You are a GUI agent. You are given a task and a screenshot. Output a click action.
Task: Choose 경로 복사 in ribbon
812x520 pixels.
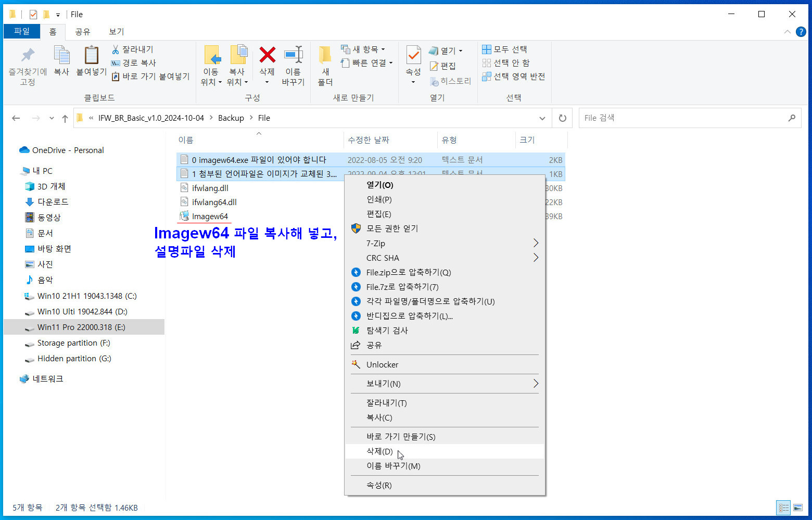(134, 63)
